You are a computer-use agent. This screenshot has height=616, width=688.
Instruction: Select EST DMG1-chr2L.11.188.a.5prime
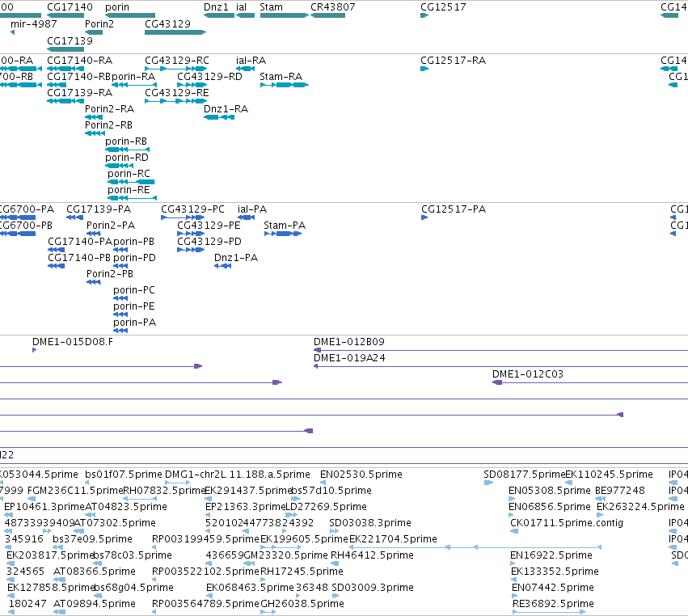click(x=177, y=483)
